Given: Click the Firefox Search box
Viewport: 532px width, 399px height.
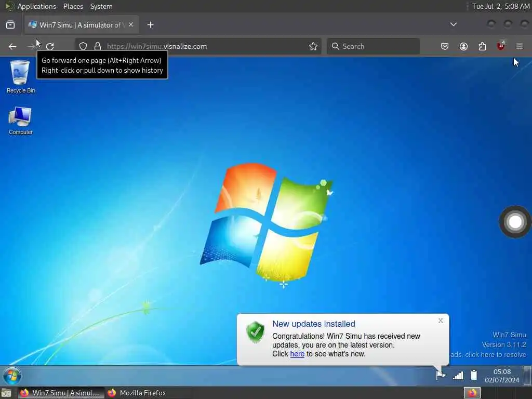Looking at the screenshot, I should click(373, 46).
